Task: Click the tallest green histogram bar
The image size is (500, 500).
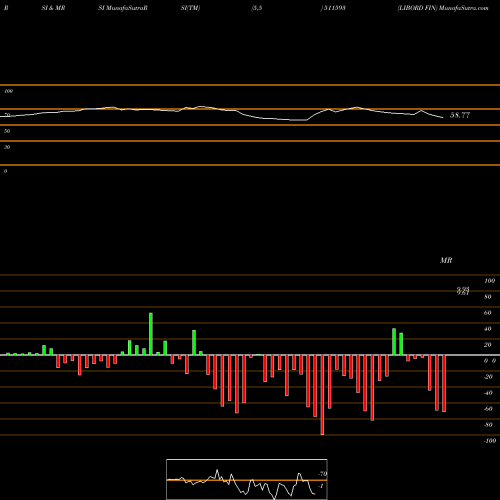Action: (x=151, y=334)
